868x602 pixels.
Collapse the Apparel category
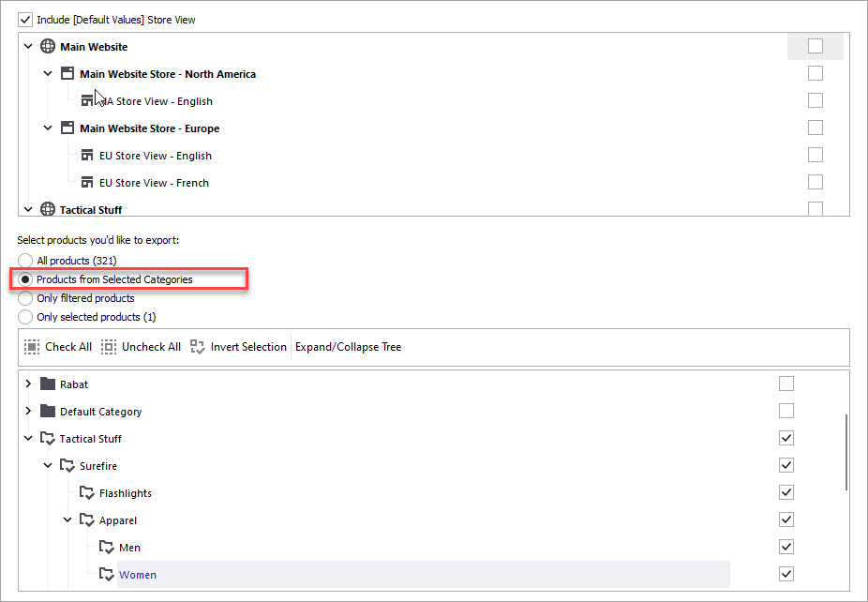[x=67, y=519]
